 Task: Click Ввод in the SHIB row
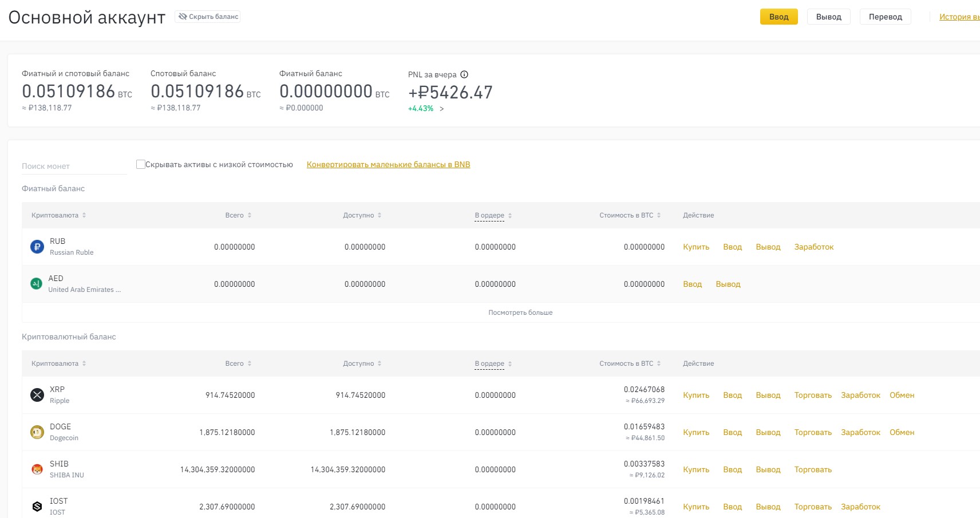pyautogui.click(x=732, y=469)
